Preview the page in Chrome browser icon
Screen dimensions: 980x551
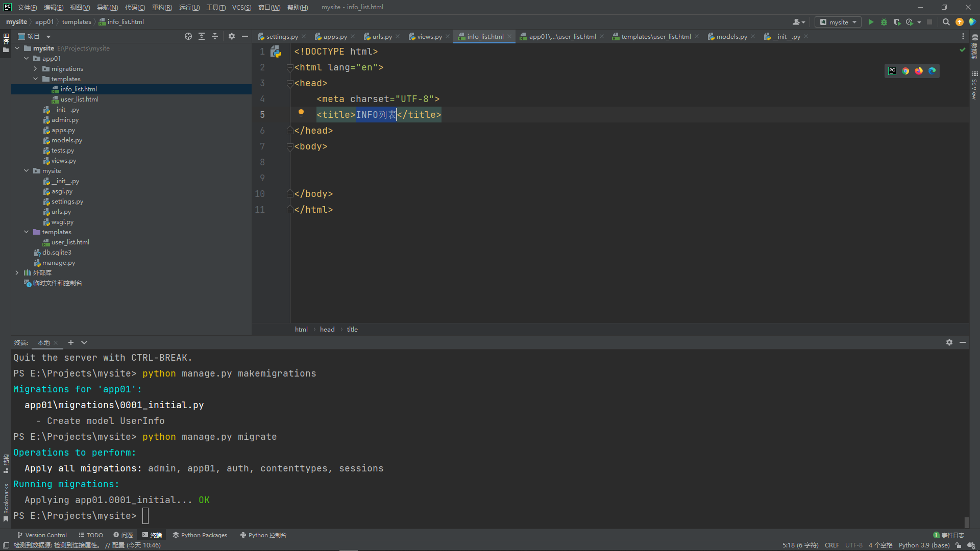(905, 71)
